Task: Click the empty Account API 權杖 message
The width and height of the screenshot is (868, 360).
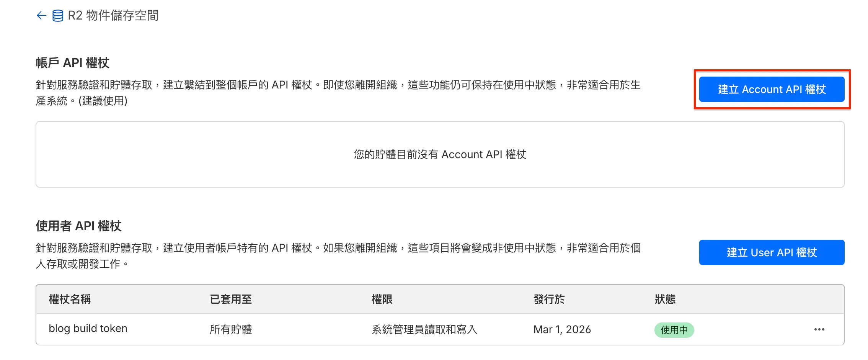Action: tap(440, 154)
